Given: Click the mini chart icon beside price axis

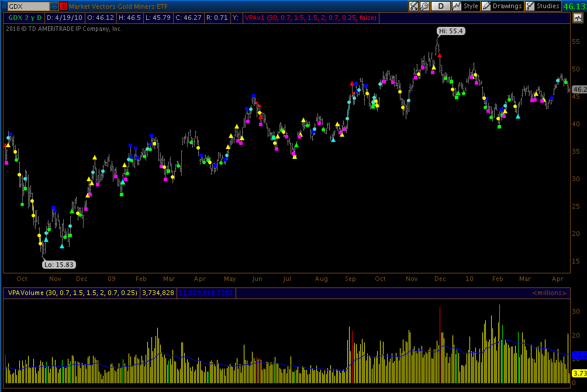Looking at the screenshot, I should [578, 18].
